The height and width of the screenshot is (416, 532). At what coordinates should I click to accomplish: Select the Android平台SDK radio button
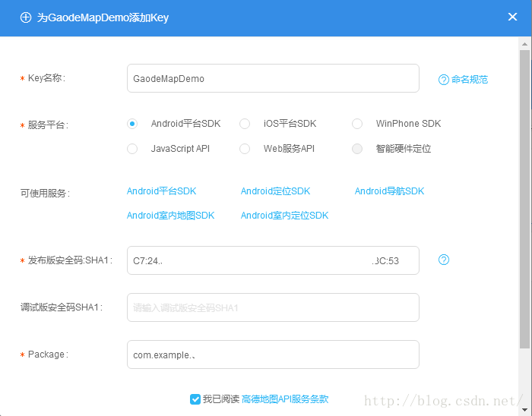[132, 124]
